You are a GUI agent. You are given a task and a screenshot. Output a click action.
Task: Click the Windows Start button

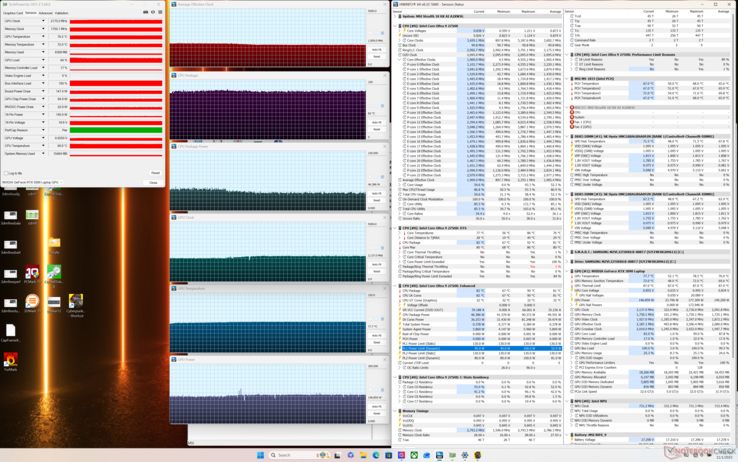pyautogui.click(x=259, y=455)
